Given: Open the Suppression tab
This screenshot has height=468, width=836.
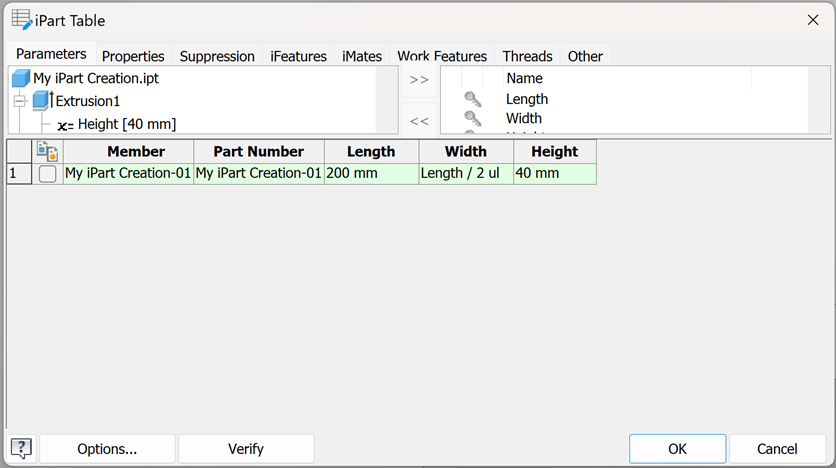Looking at the screenshot, I should (x=217, y=56).
